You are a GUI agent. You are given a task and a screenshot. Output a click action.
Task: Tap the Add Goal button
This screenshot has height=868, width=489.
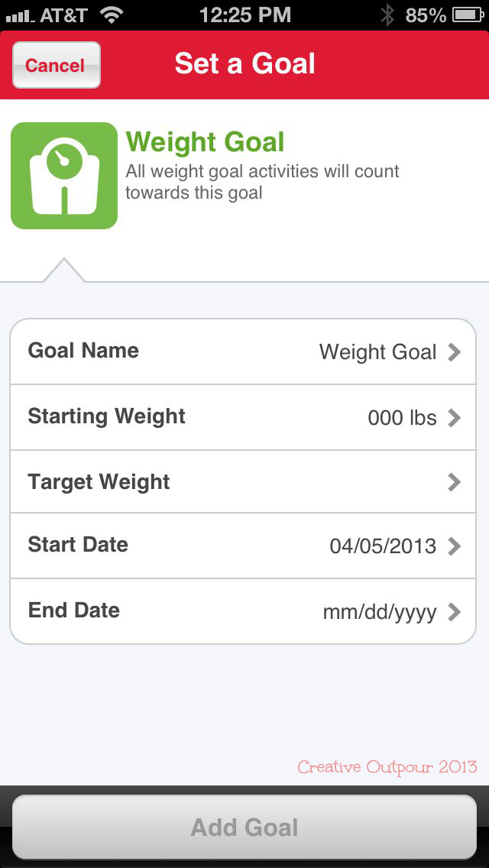pos(244,828)
